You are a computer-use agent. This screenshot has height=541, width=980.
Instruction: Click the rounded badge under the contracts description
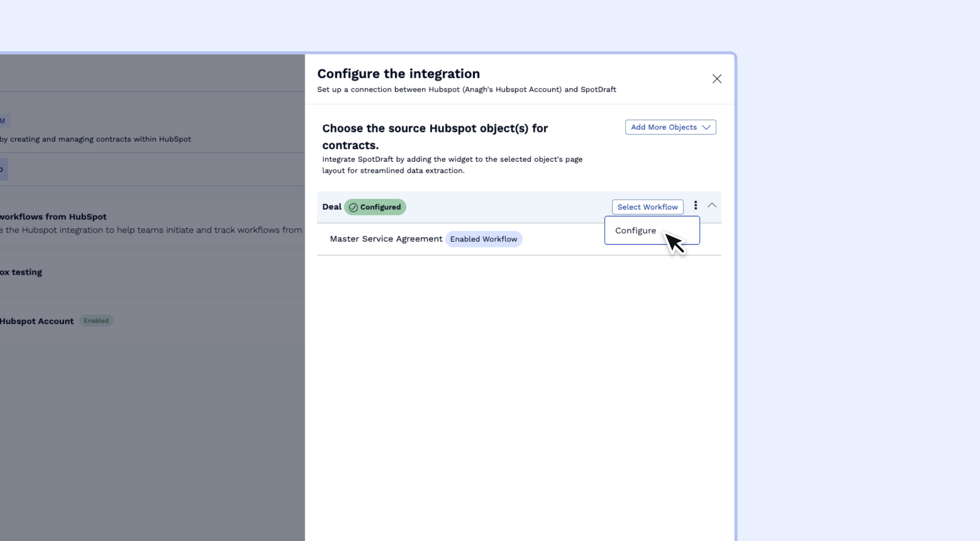click(2, 169)
